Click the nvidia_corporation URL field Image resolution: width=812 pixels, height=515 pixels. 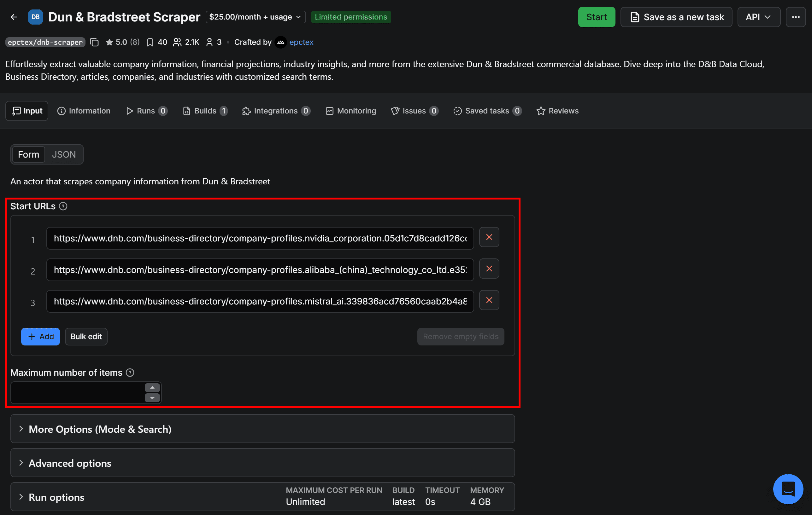point(260,238)
